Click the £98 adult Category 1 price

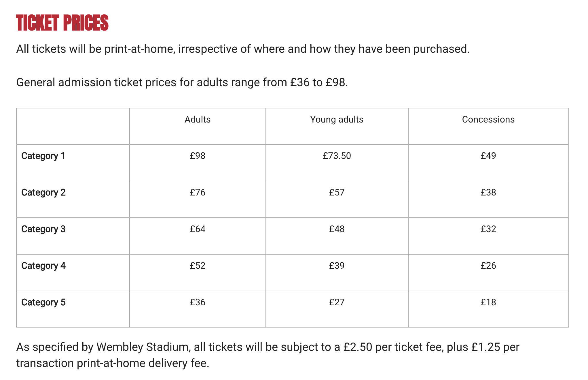coord(198,156)
